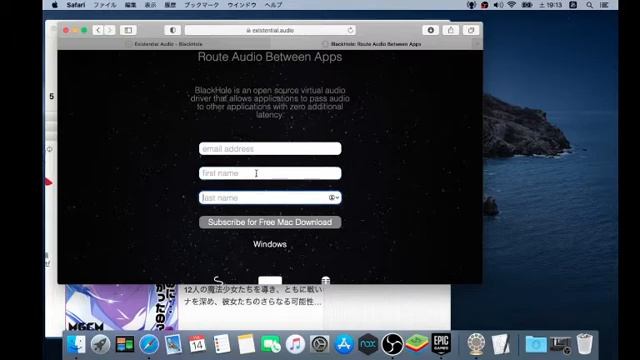Screen dimensions: 640x360
Task: Click the Safari compass icon in Dock
Action: 149,344
